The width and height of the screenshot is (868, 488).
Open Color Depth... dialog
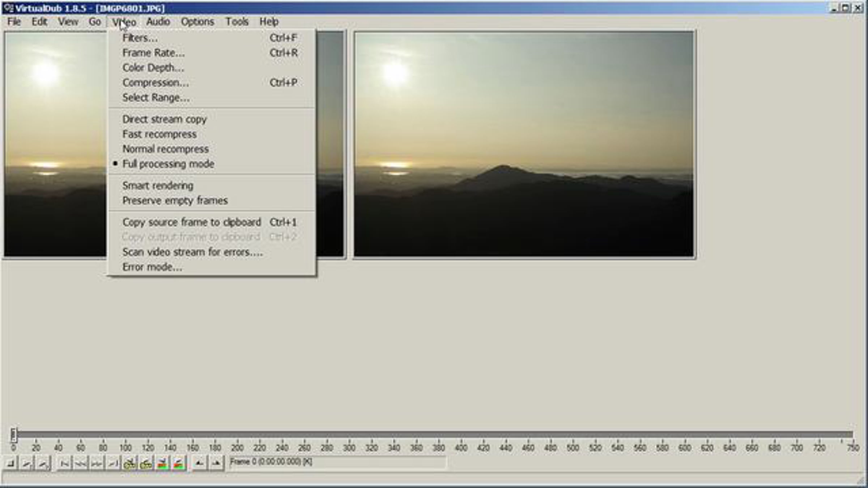(212, 68)
